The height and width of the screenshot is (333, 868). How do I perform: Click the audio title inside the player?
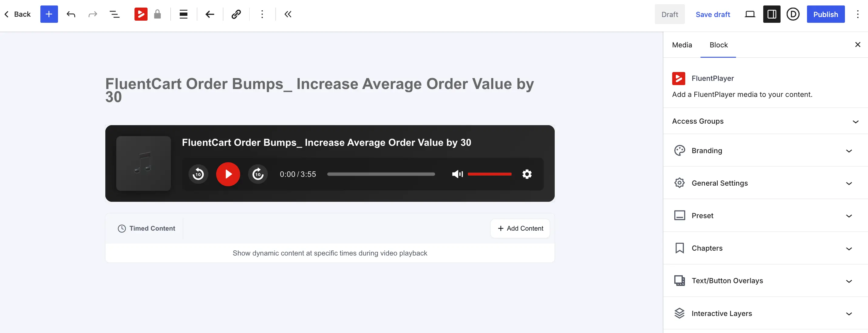(326, 142)
